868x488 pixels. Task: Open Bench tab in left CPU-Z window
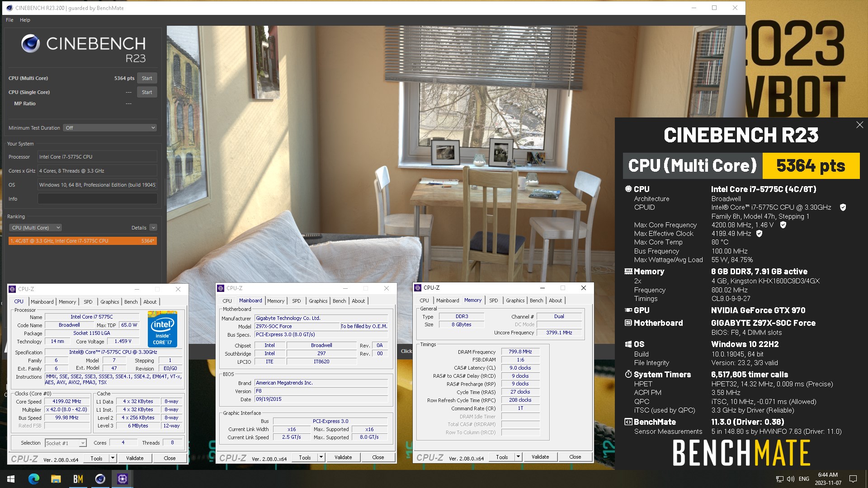(x=131, y=302)
